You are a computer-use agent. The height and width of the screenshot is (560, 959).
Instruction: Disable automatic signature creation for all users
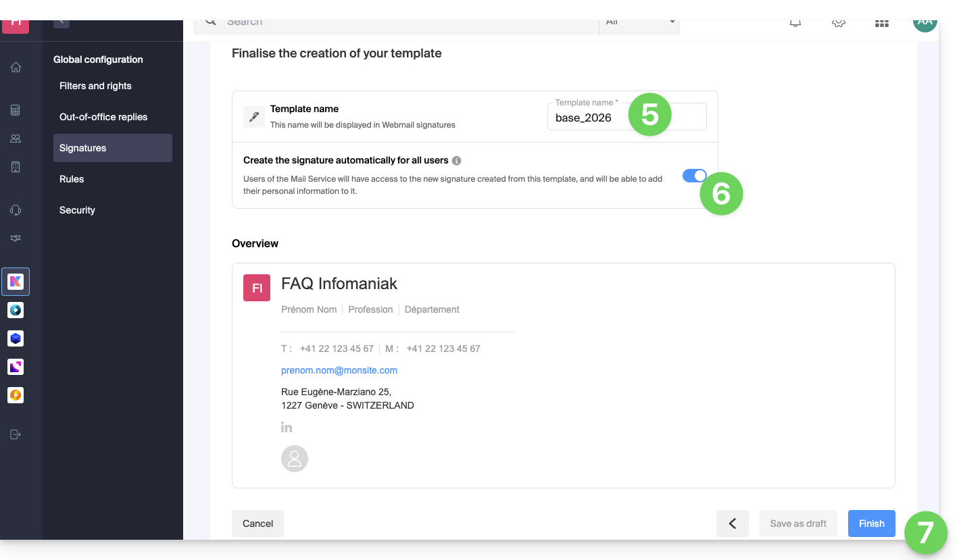click(694, 176)
